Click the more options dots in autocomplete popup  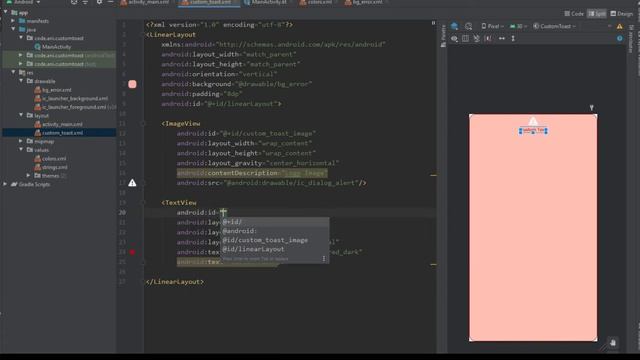(324, 259)
